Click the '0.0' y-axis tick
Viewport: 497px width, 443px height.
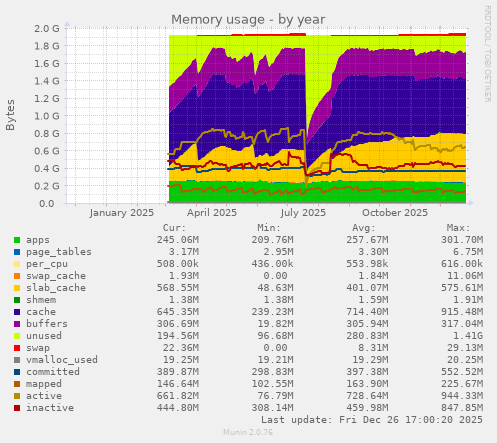pyautogui.click(x=47, y=203)
